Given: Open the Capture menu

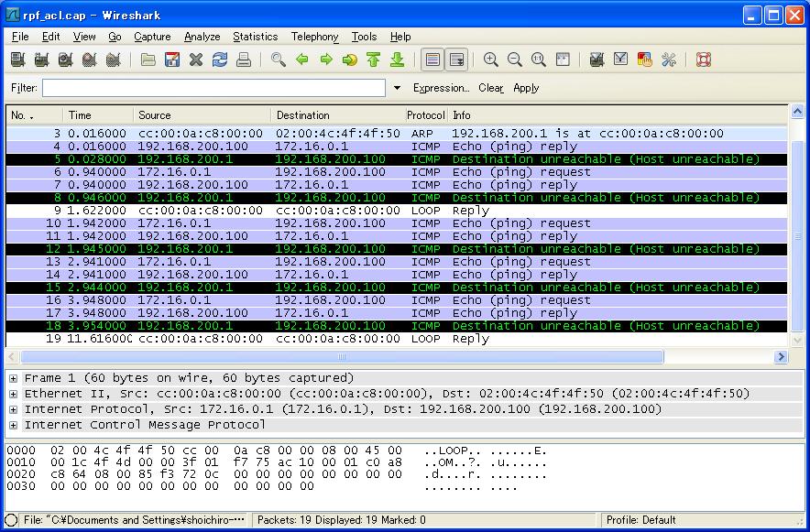Looking at the screenshot, I should pos(152,37).
